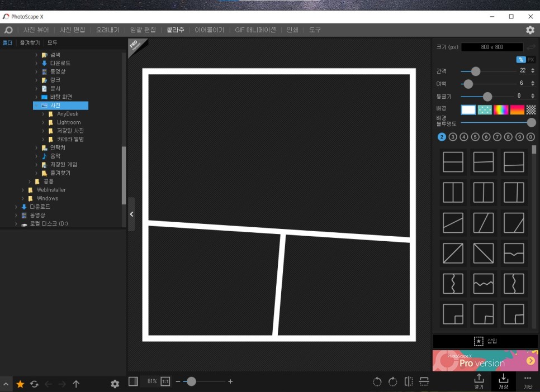Go up one folder level arrow

click(x=76, y=384)
